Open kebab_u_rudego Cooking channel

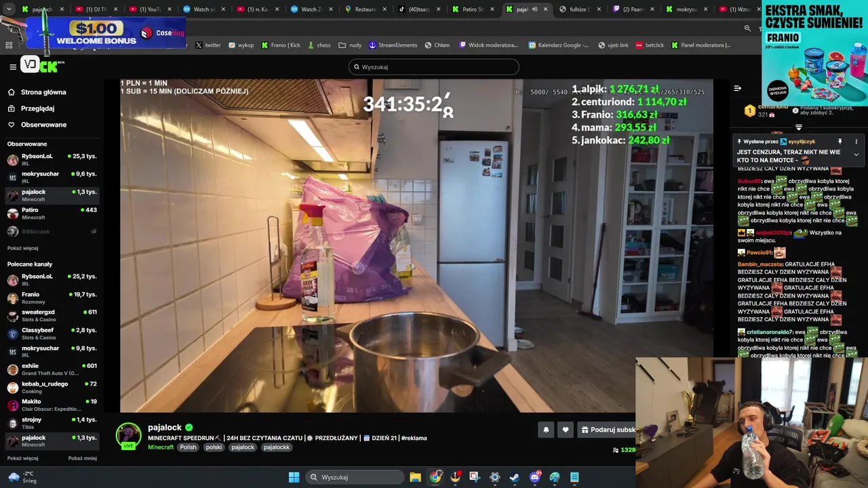[x=52, y=387]
